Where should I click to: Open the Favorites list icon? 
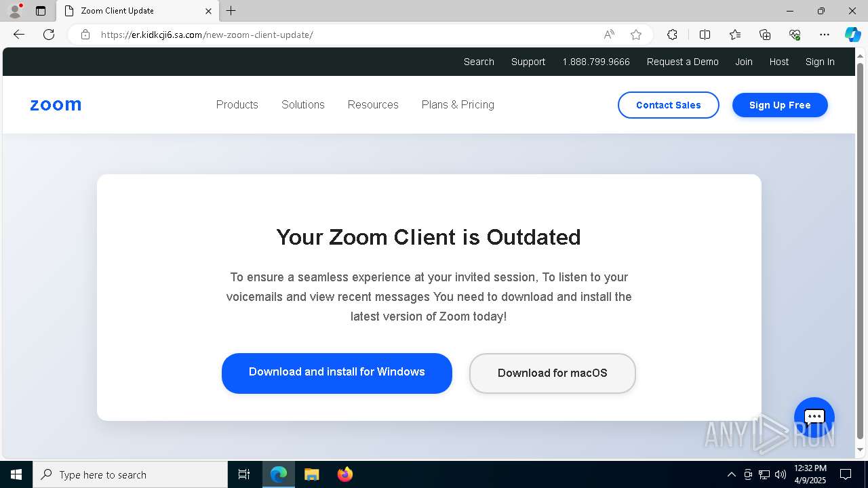tap(735, 35)
